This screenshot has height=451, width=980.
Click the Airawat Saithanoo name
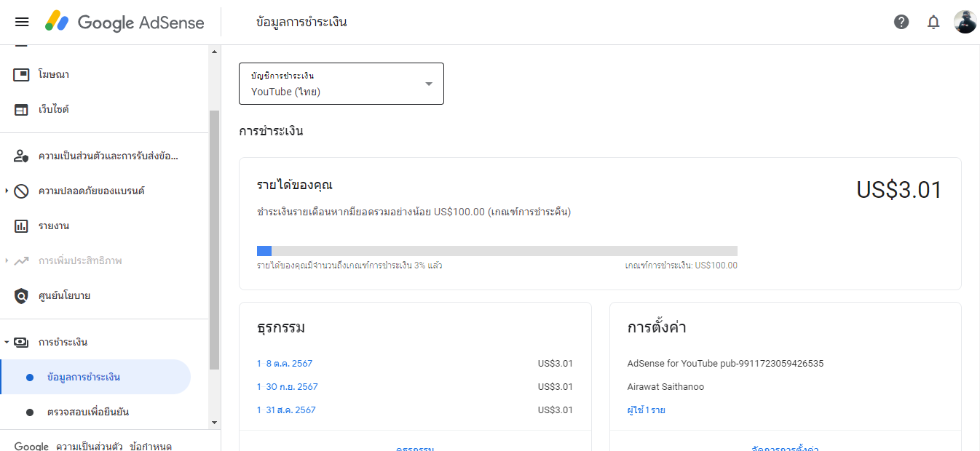click(666, 386)
